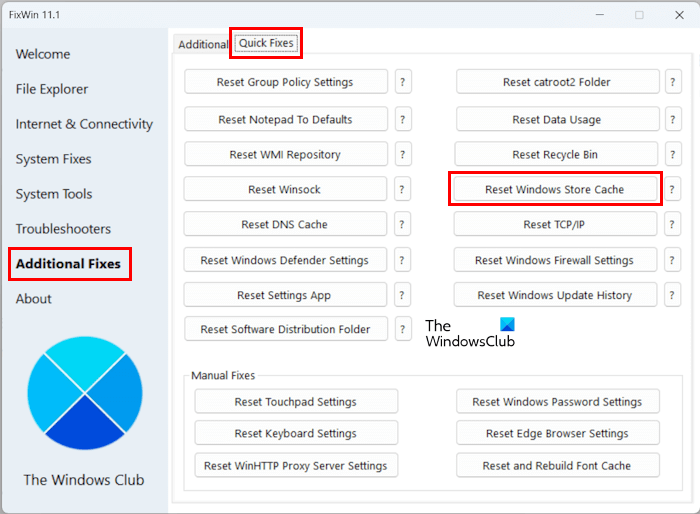Click the help icon beside Reset Winsock
Screen dimensions: 700x514
(x=402, y=189)
